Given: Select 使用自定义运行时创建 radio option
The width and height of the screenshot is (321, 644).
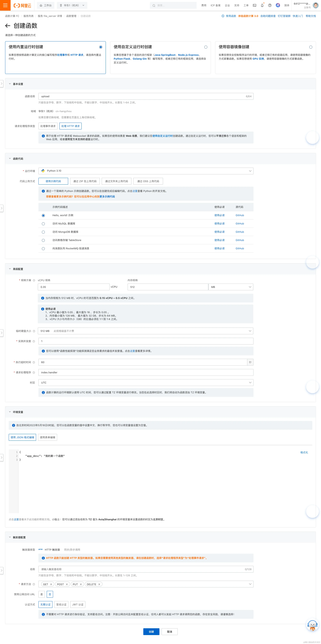Looking at the screenshot, I should tap(206, 47).
